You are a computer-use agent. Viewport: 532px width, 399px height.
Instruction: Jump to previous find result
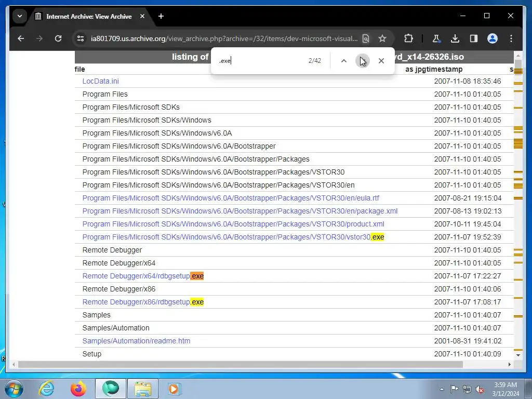tap(344, 61)
